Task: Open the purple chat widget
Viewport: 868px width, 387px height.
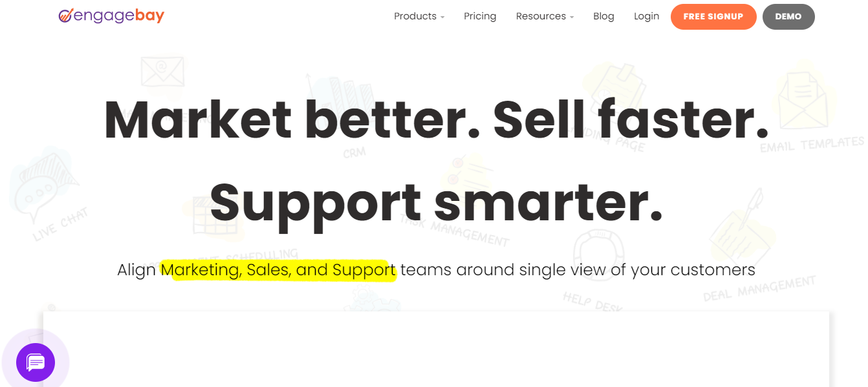Action: coord(36,362)
